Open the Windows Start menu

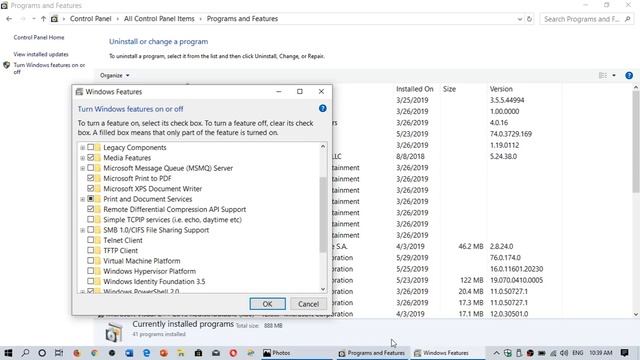pyautogui.click(x=8, y=353)
